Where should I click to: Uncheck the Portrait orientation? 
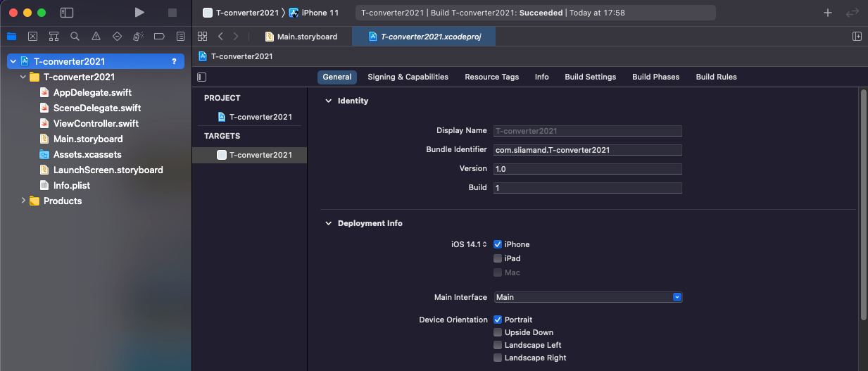click(498, 320)
